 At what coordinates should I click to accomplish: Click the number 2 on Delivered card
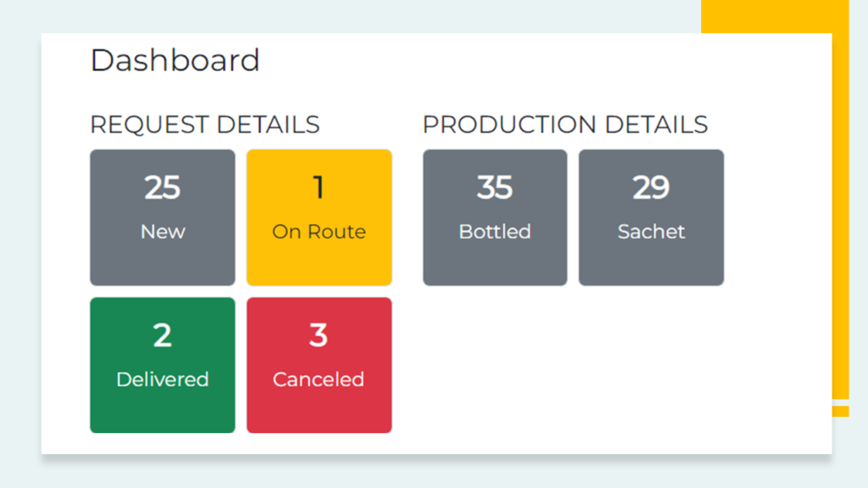point(162,335)
